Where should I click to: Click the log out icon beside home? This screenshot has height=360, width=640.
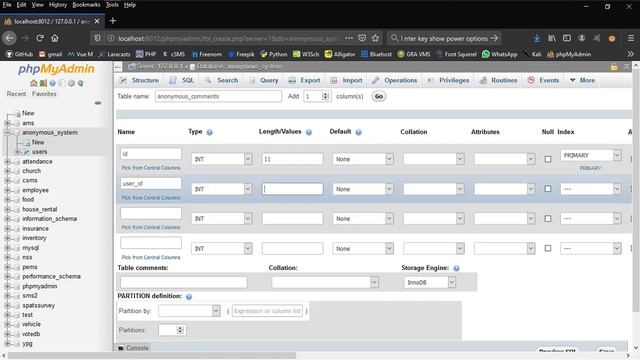[x=43, y=83]
